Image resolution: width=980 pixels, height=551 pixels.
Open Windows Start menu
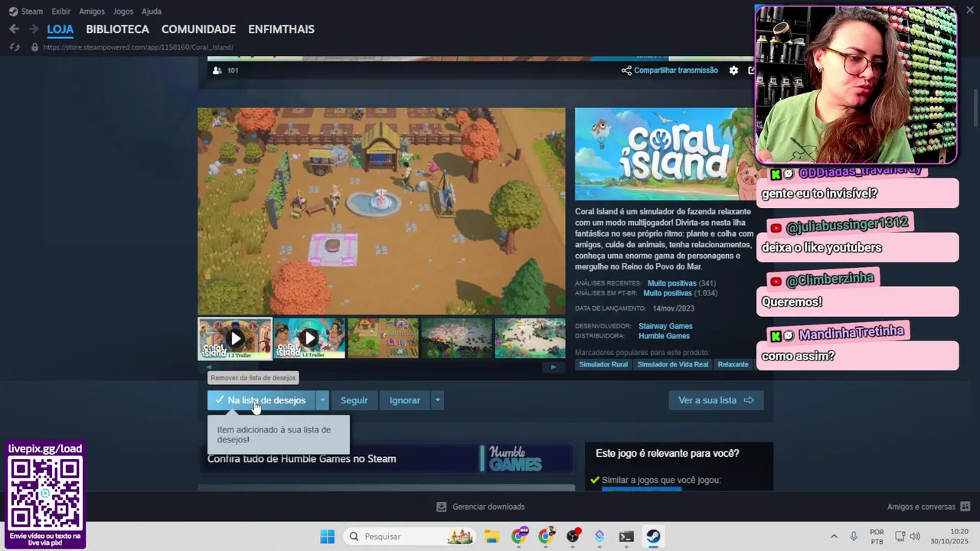tap(327, 536)
